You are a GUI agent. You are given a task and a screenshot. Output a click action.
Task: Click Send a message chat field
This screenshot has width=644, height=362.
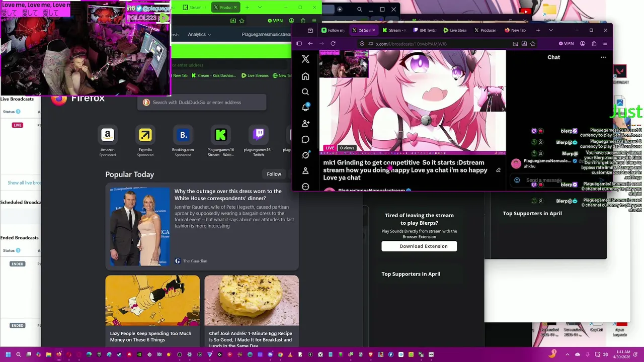[558, 180]
